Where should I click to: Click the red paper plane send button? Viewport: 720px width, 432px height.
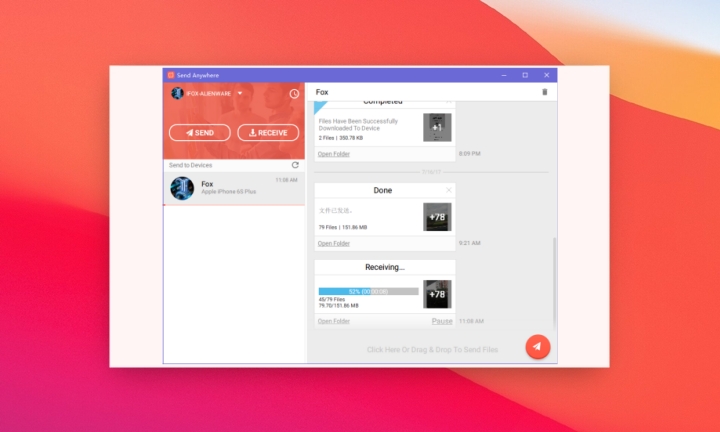tap(537, 346)
